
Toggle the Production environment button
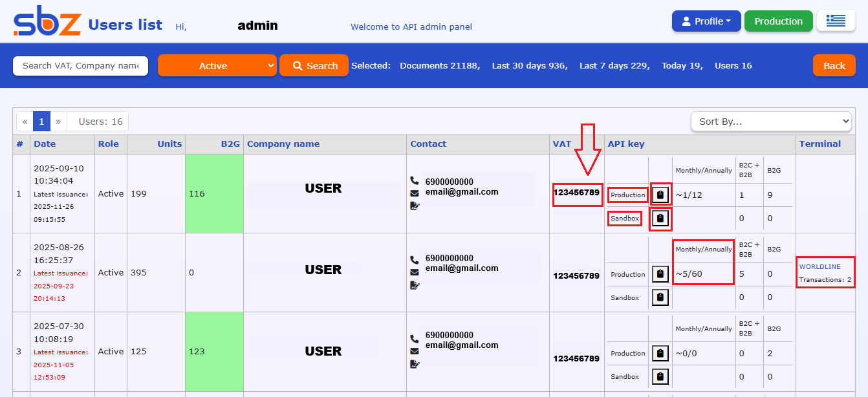click(x=778, y=21)
